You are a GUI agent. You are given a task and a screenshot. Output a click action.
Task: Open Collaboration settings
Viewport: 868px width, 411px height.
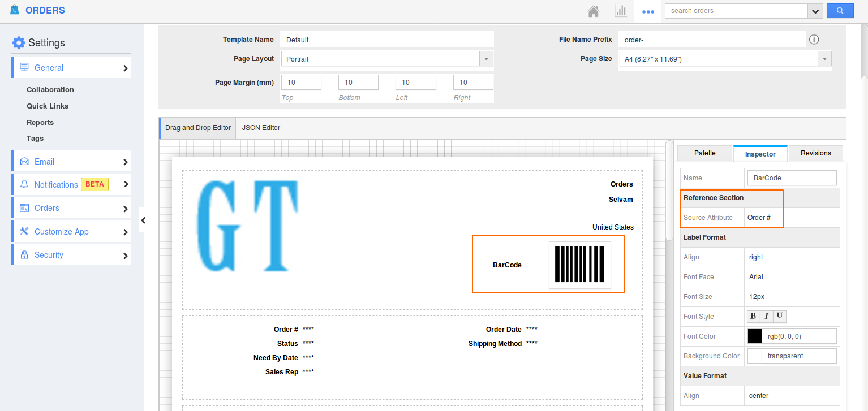50,89
